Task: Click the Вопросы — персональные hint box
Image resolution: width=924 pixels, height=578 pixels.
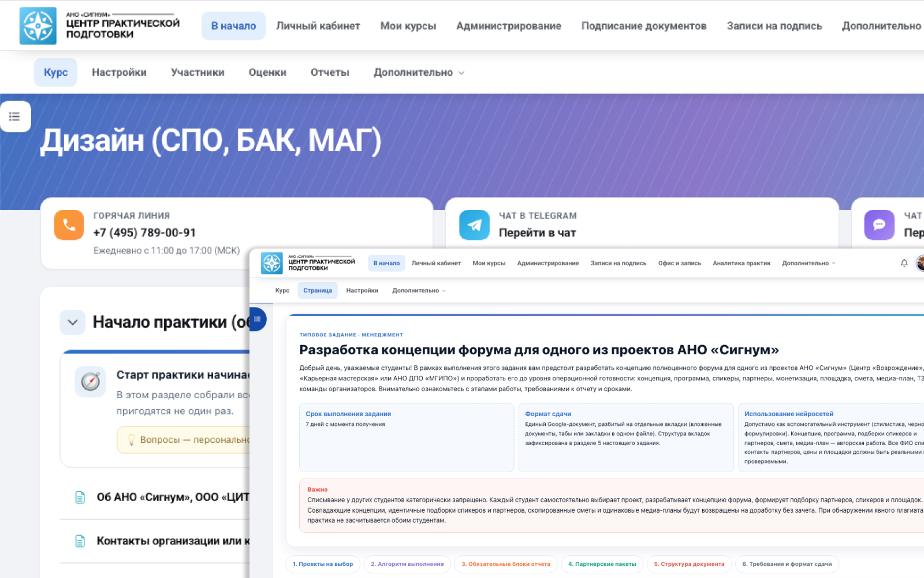Action: 183,440
